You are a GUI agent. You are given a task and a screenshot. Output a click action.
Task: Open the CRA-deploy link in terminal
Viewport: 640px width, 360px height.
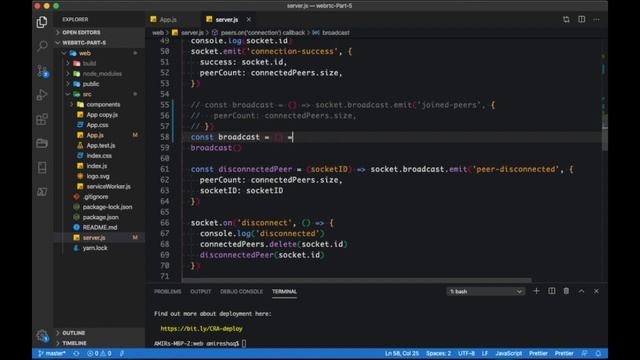pyautogui.click(x=201, y=329)
